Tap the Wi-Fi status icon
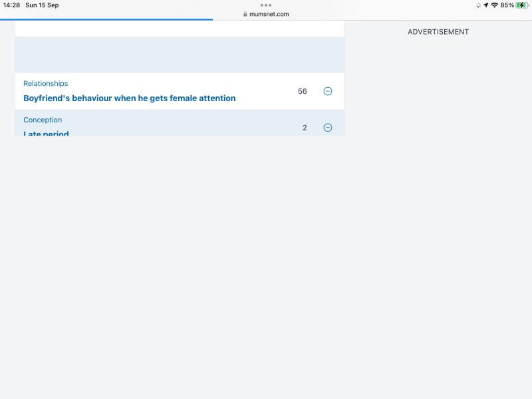This screenshot has height=399, width=532. (x=494, y=5)
